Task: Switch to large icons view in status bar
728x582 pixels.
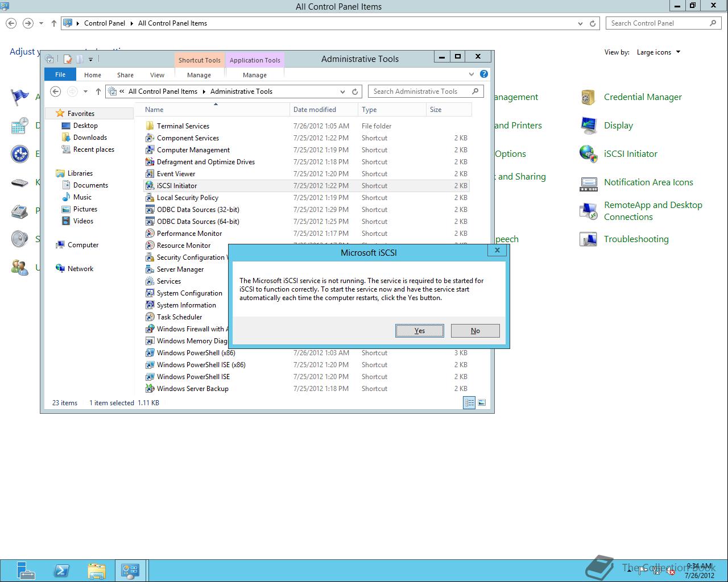Action: point(482,403)
